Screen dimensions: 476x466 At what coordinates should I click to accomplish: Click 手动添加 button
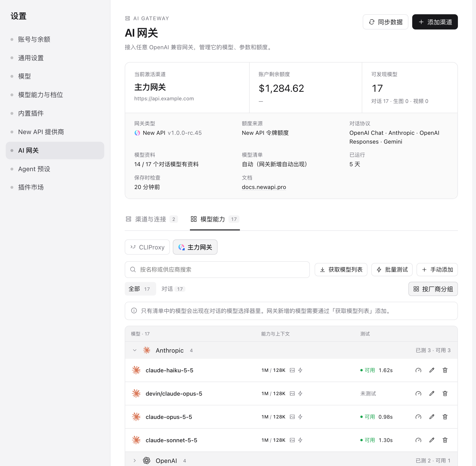click(x=437, y=270)
